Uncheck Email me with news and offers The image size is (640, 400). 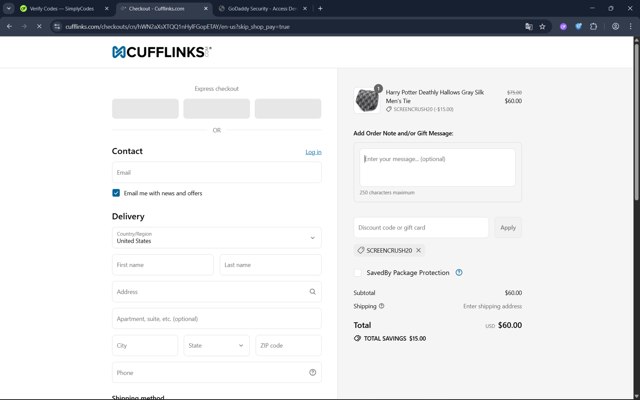(x=116, y=193)
